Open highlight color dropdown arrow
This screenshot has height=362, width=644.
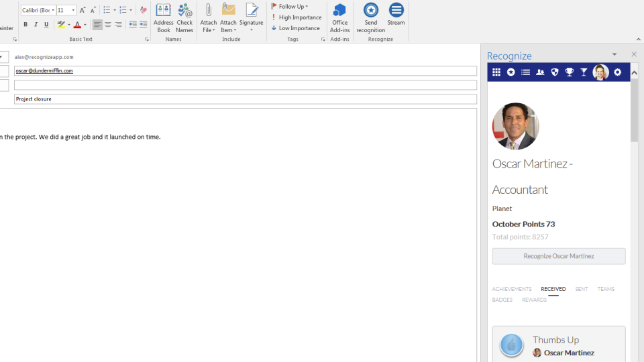[x=68, y=25]
